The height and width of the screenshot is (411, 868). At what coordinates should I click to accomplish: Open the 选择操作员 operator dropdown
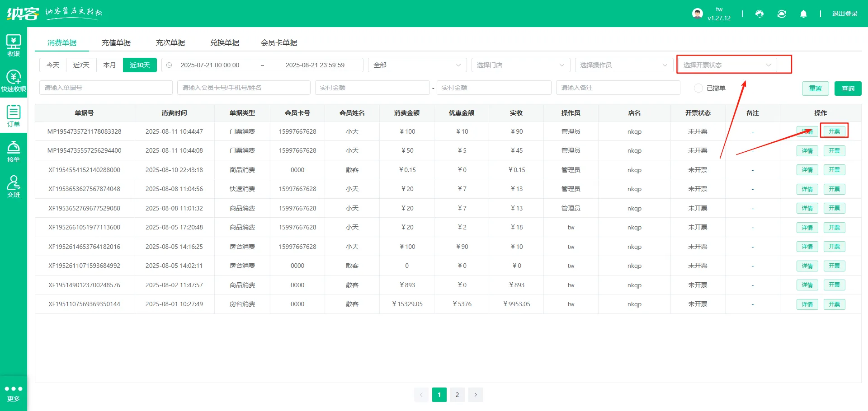point(623,65)
